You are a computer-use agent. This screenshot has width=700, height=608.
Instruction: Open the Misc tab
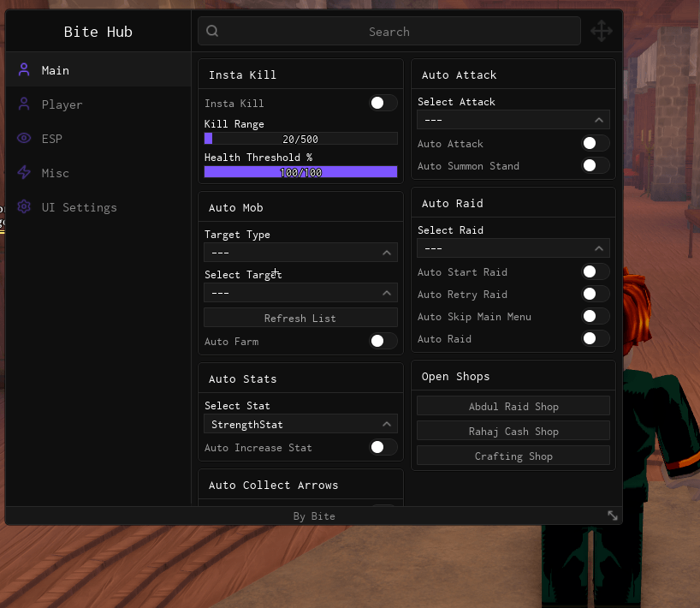click(98, 173)
